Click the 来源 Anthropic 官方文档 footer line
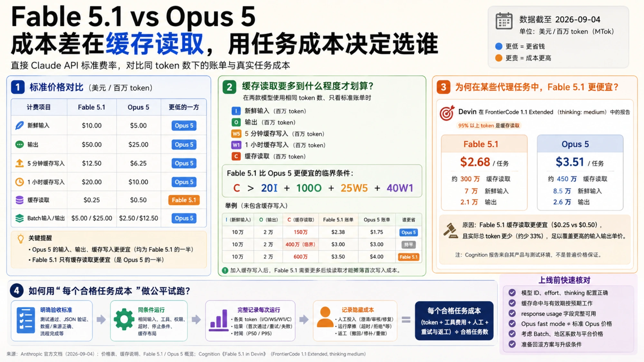This screenshot has height=362, width=644. click(x=186, y=354)
